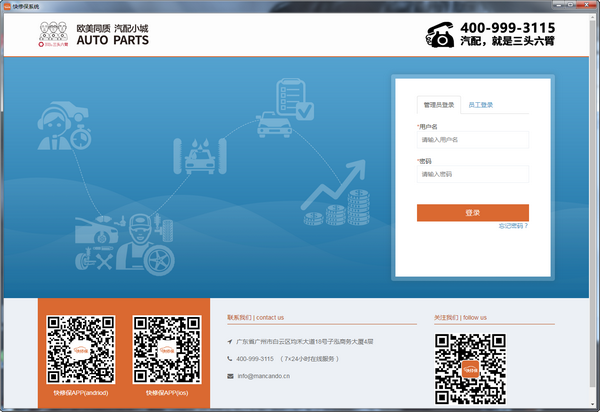Click the customer service headset icon
Image resolution: width=600 pixels, height=412 pixels.
click(64, 125)
